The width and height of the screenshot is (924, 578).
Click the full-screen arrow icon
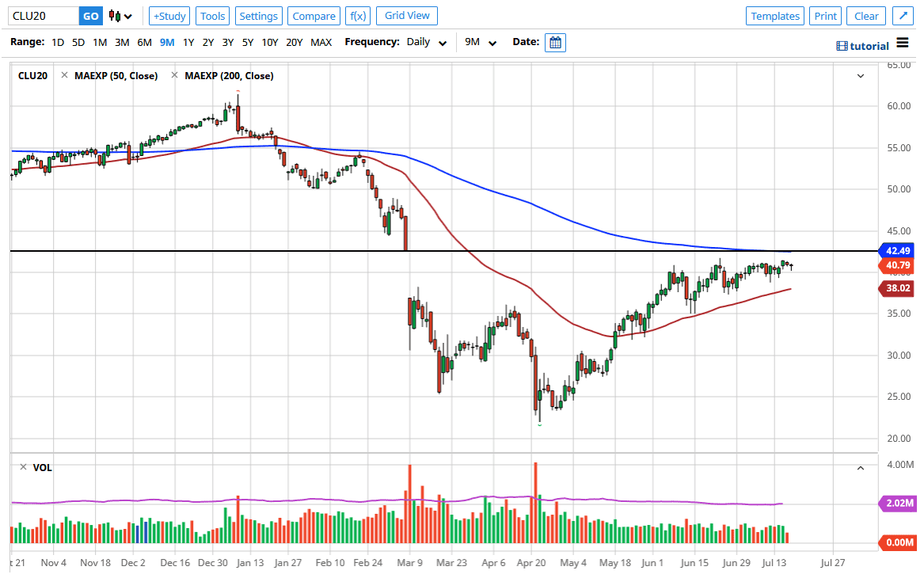[902, 15]
